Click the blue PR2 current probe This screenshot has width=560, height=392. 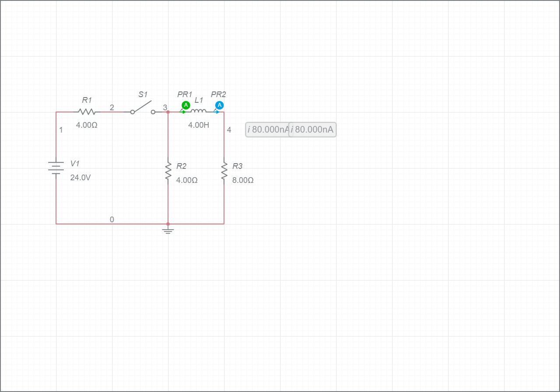[220, 105]
